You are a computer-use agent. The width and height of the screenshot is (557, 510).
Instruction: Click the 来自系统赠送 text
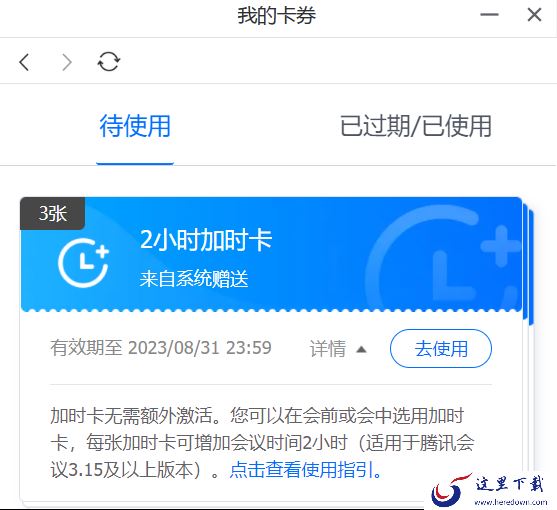[194, 278]
